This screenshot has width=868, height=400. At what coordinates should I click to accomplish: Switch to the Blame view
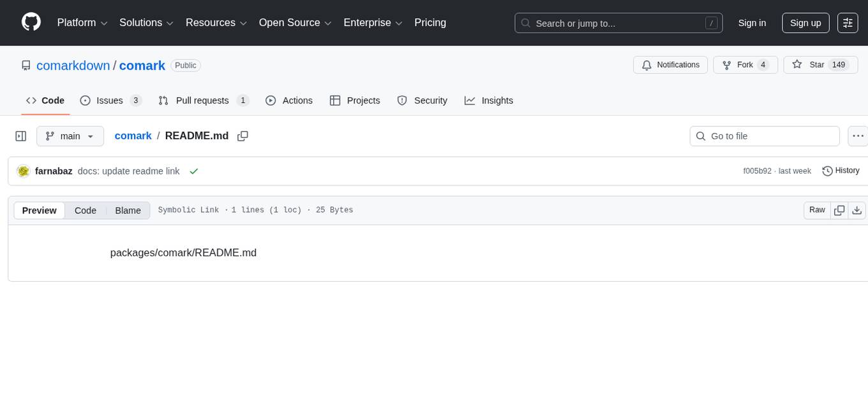(128, 210)
